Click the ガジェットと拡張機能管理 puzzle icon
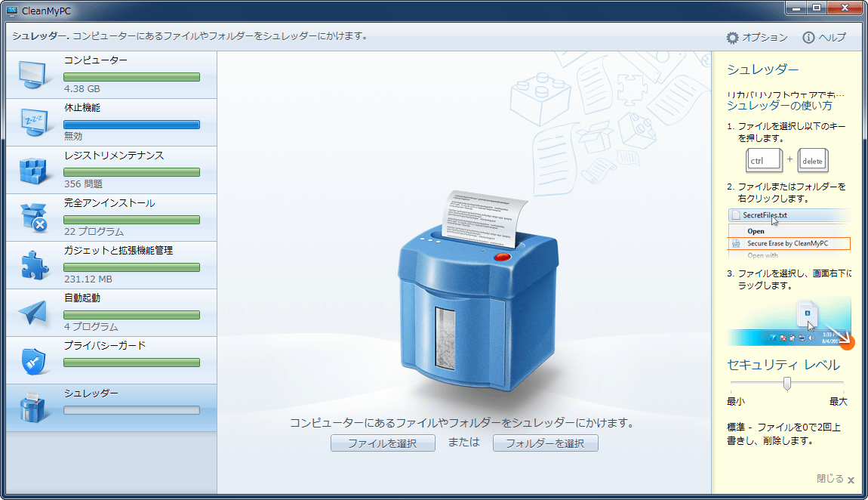The image size is (868, 500). click(33, 265)
